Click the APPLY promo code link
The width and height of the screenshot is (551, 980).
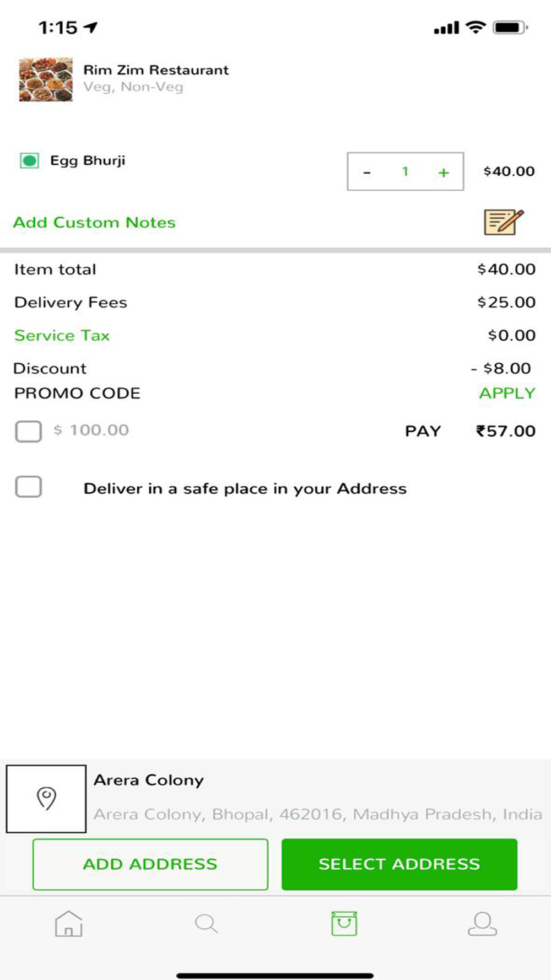[507, 393]
